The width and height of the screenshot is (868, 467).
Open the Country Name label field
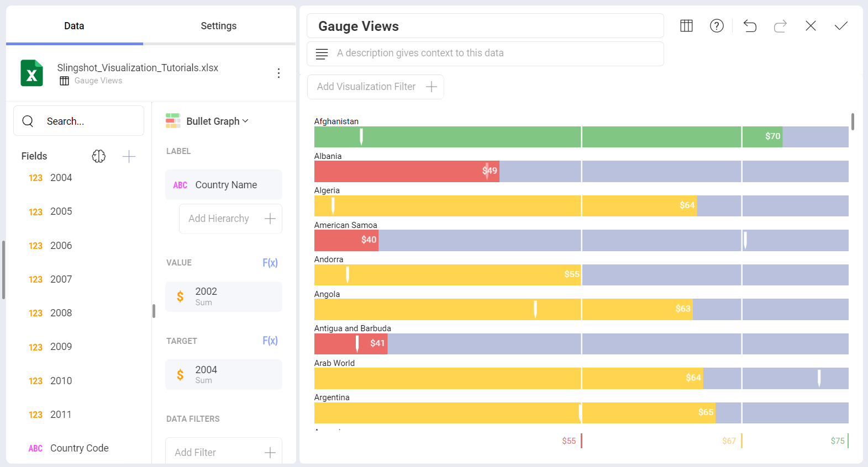224,185
